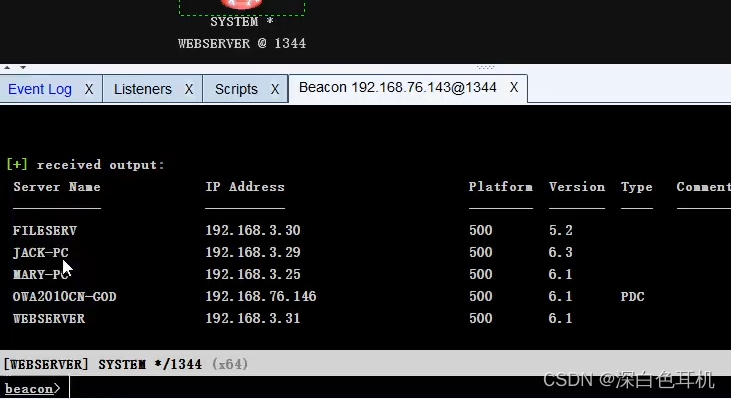Screen dimensions: 731x399
Task: Click FILESERV server name
Action: coord(45,231)
